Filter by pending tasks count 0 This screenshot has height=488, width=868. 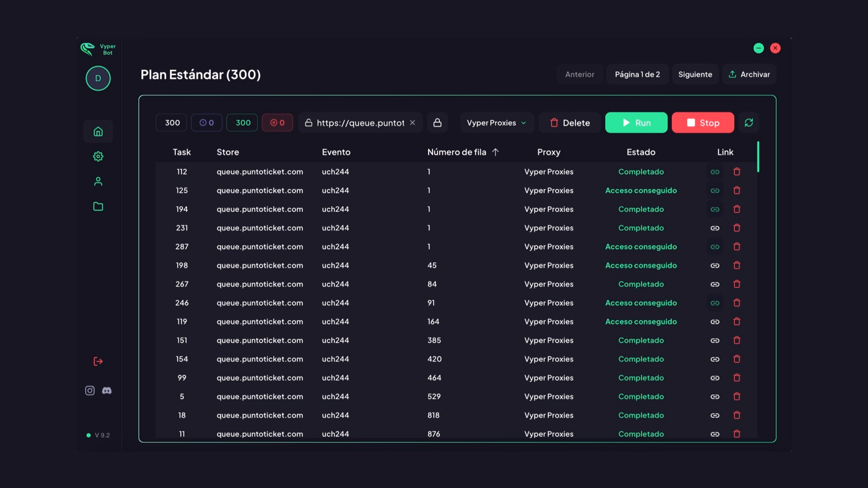206,122
